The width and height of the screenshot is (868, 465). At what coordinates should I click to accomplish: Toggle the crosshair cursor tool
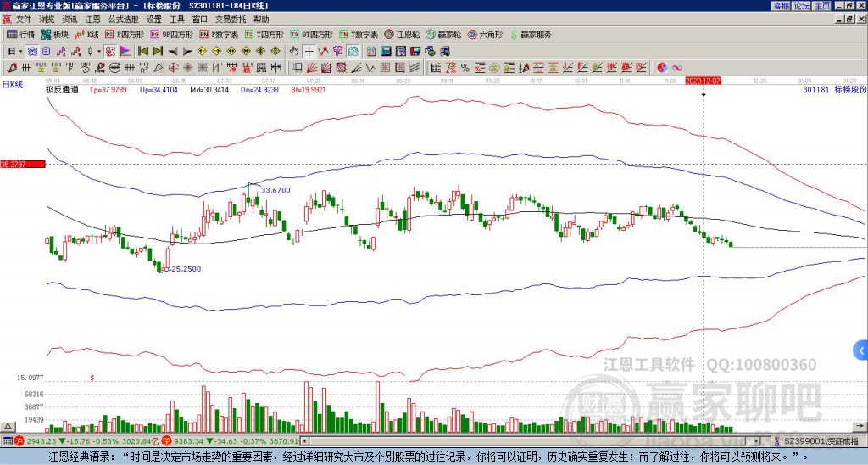[x=309, y=52]
